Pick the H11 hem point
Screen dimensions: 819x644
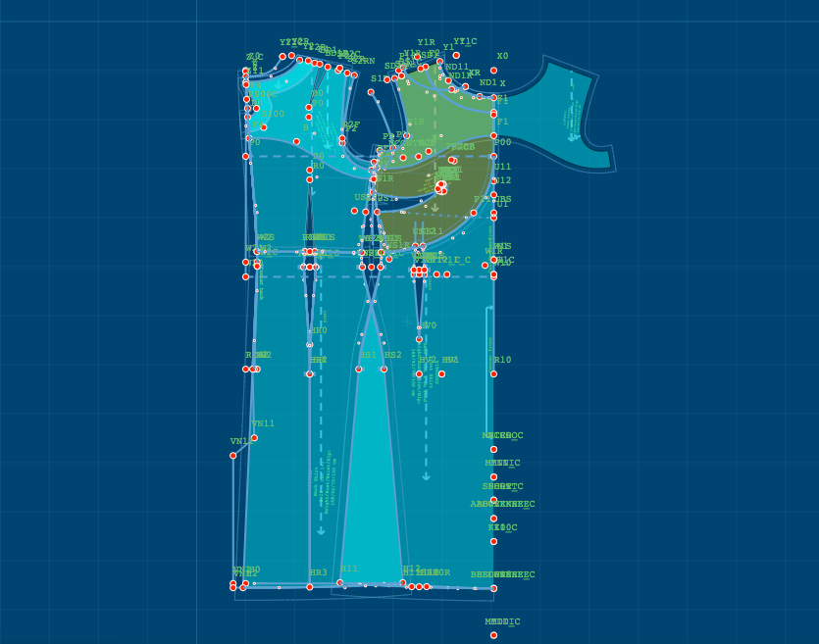pos(340,583)
